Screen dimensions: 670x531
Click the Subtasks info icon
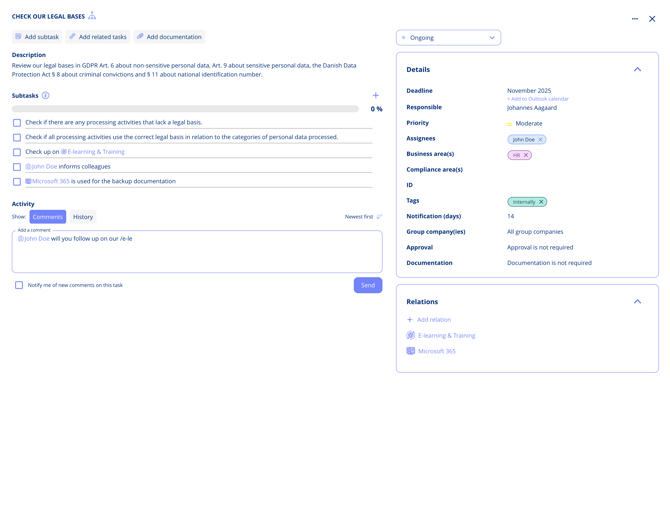click(45, 95)
